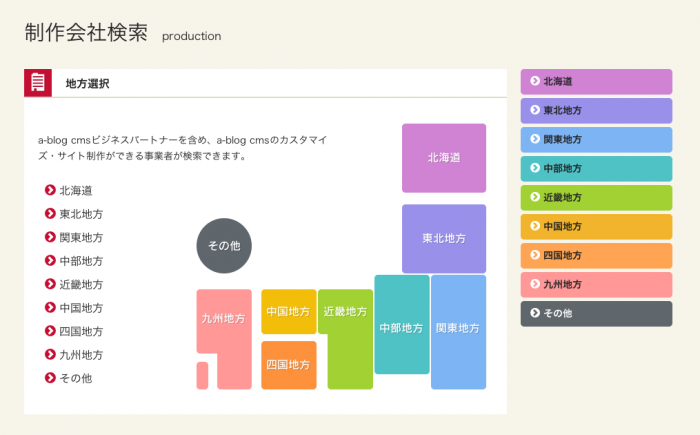The image size is (700, 435).
Task: Click the red arrow icon beside 中国地方 in the list
Action: tap(50, 307)
